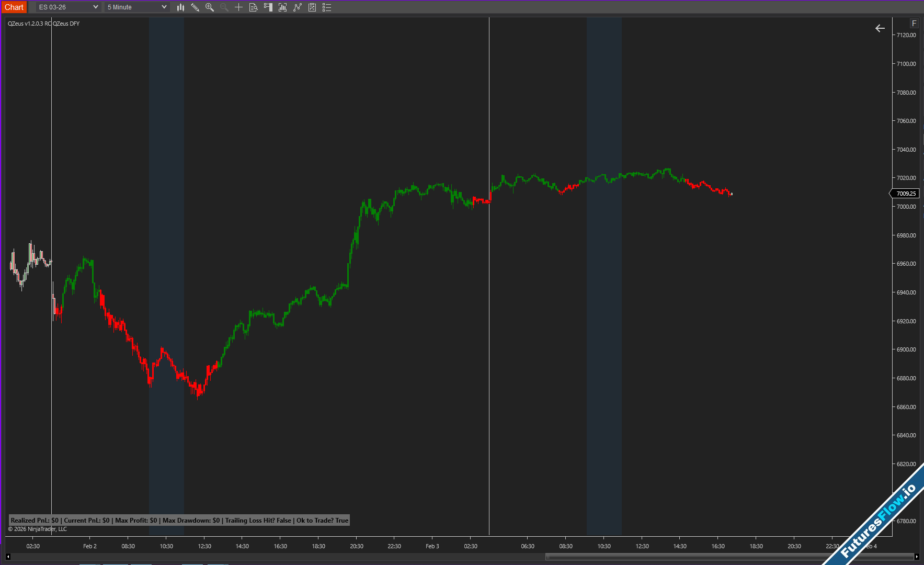Screen dimensions: 924x565
Task: Open the Indicators line-graph icon
Action: pyautogui.click(x=298, y=7)
